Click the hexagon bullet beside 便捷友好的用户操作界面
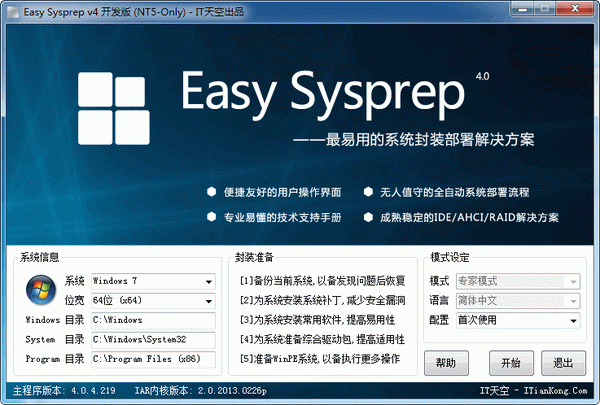Viewport: 600px width, 405px height. coord(211,192)
